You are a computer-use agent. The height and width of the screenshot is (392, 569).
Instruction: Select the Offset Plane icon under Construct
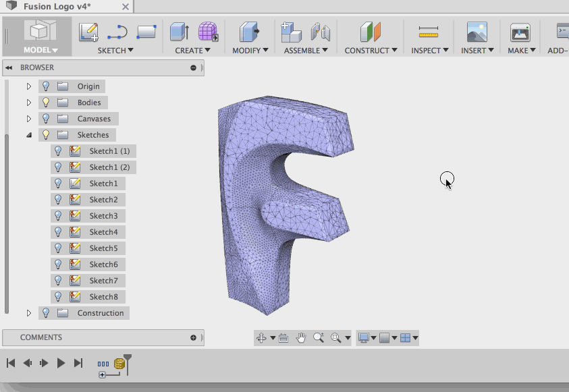[371, 32]
